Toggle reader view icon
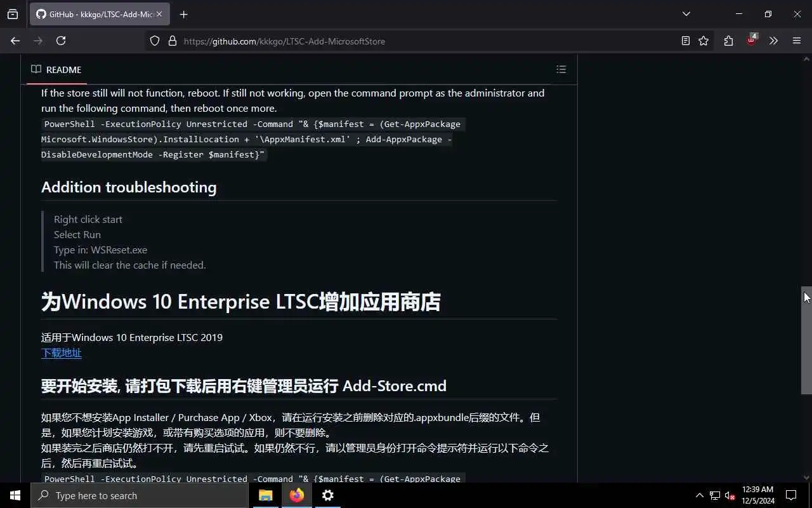The height and width of the screenshot is (508, 812). click(685, 41)
